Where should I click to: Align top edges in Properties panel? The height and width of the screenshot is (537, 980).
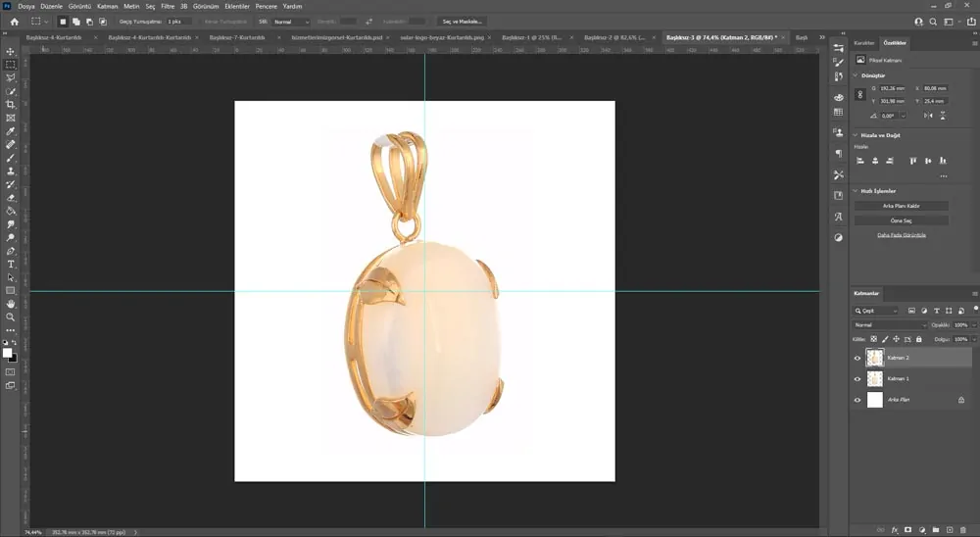click(x=913, y=161)
